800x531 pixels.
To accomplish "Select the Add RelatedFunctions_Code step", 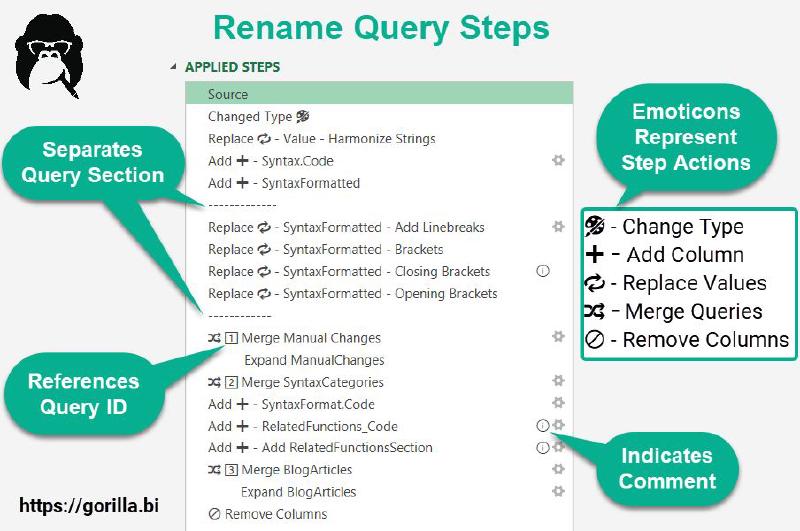I will point(379,426).
